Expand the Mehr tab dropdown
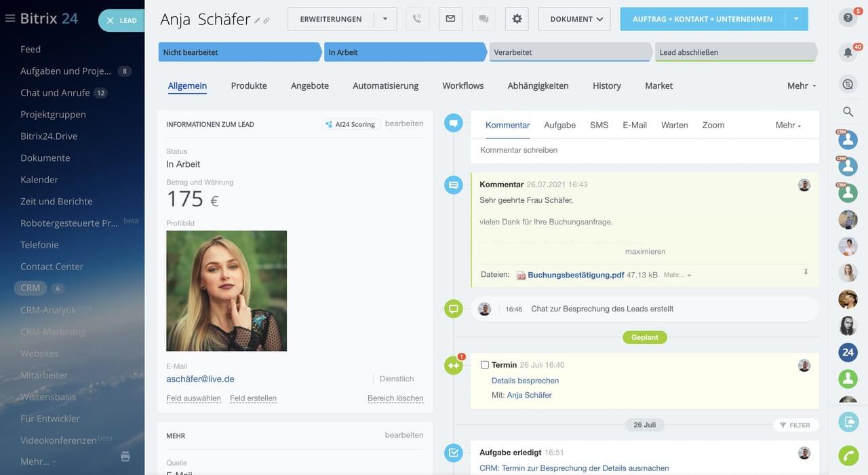This screenshot has width=868, height=475. tap(801, 86)
